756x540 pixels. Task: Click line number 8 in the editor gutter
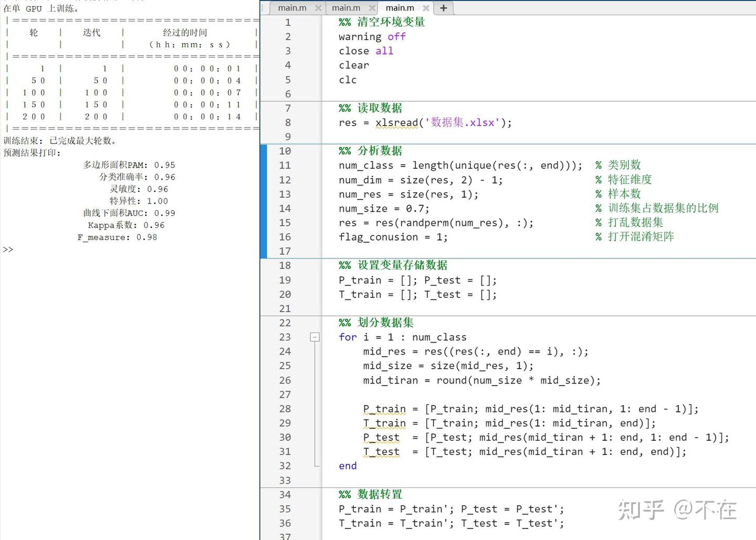point(288,122)
